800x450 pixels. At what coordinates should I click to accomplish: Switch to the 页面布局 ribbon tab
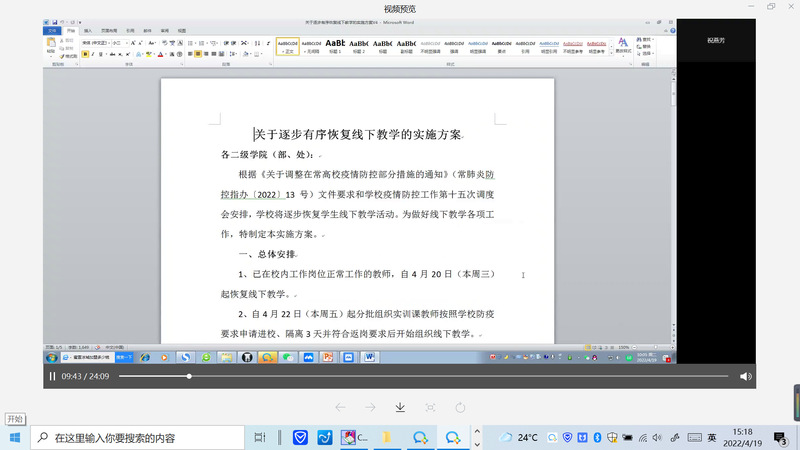tap(109, 31)
